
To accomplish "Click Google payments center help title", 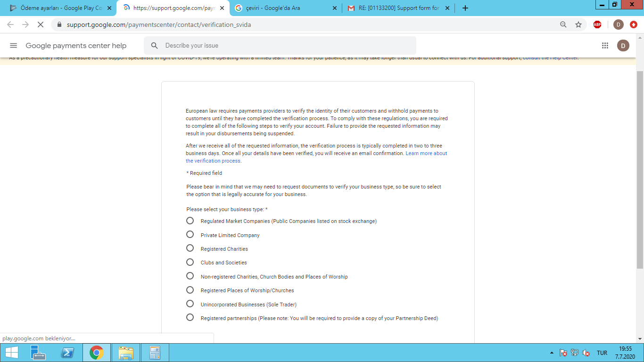I will pos(76,46).
